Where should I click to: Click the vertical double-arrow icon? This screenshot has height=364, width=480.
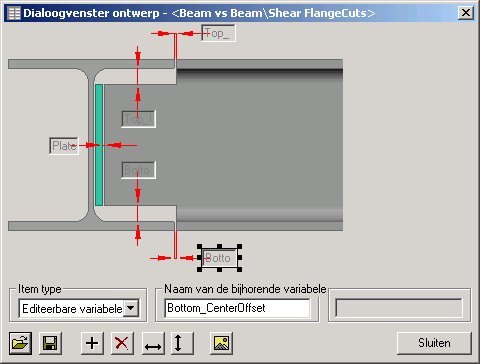point(182,343)
